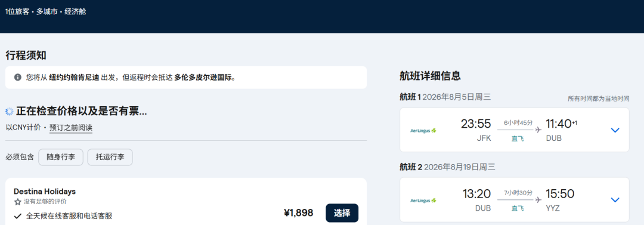Click the 必须包含 filter label
This screenshot has height=225, width=644.
click(x=20, y=157)
